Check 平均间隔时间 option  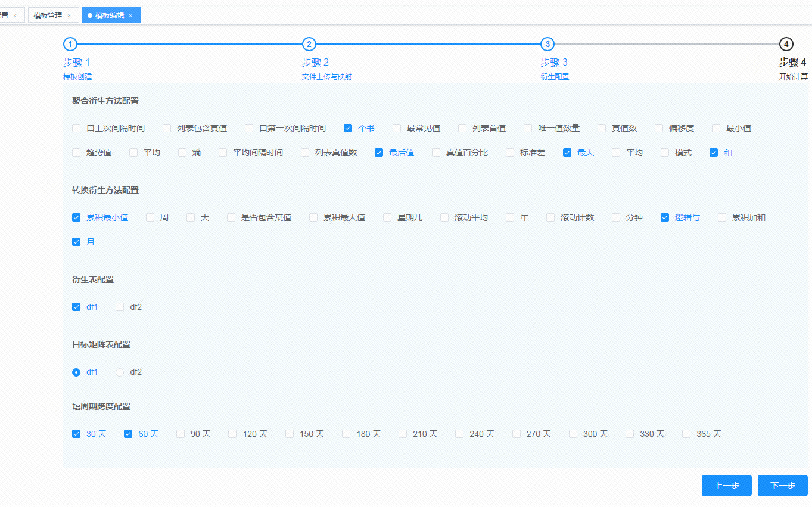pos(223,153)
